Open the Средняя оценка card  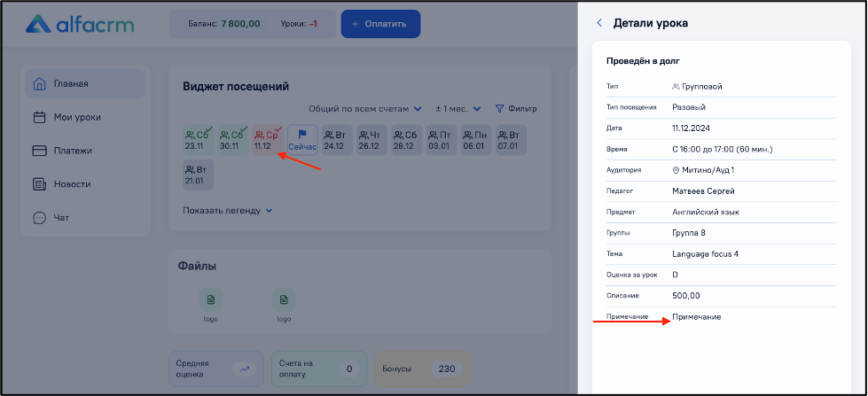click(217, 369)
